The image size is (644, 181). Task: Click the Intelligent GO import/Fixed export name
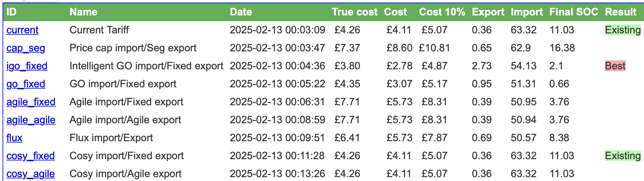146,66
